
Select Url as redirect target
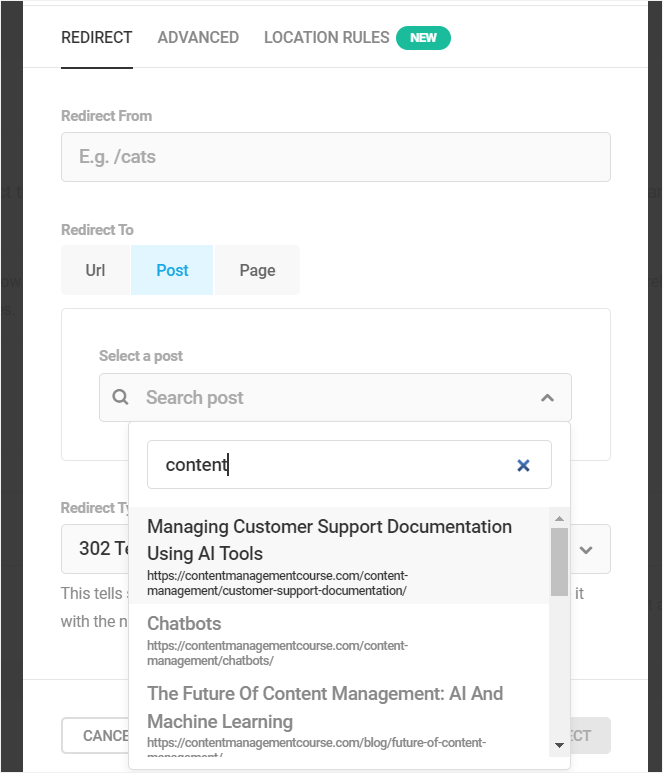pos(95,270)
